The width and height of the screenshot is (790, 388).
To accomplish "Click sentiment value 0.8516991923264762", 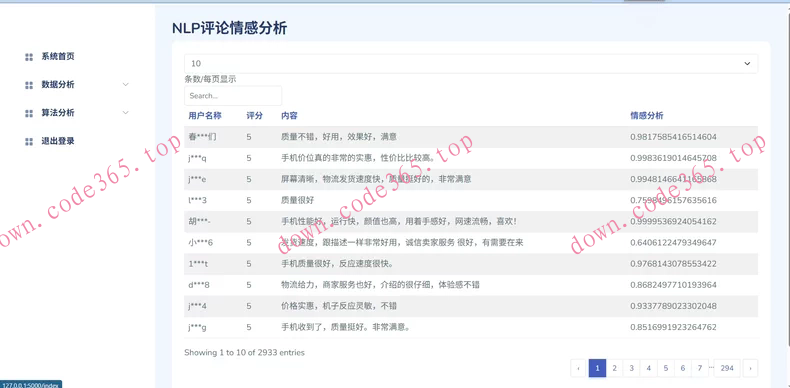I will pos(673,327).
